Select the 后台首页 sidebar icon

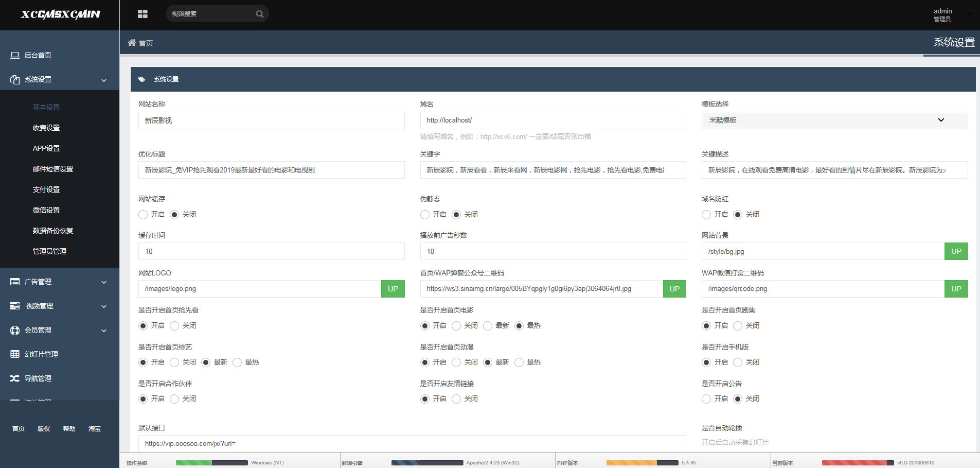tap(14, 55)
